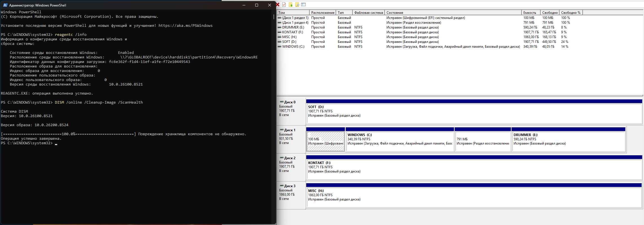Click the 'DISM /online /Cleanup-Image /ScanHealth' command

pos(99,102)
